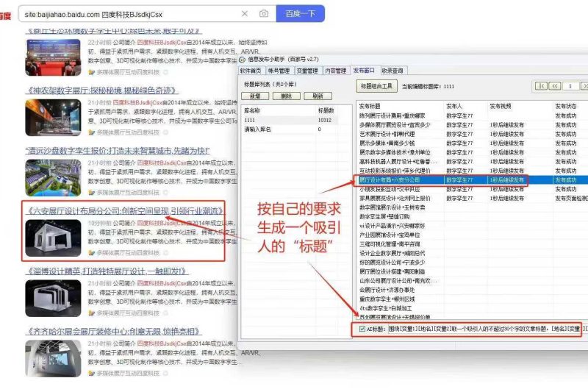Open result 《神农架数字展厅:探秘秘境,揭秘绿色奇迹》
588x392 pixels.
click(x=101, y=90)
